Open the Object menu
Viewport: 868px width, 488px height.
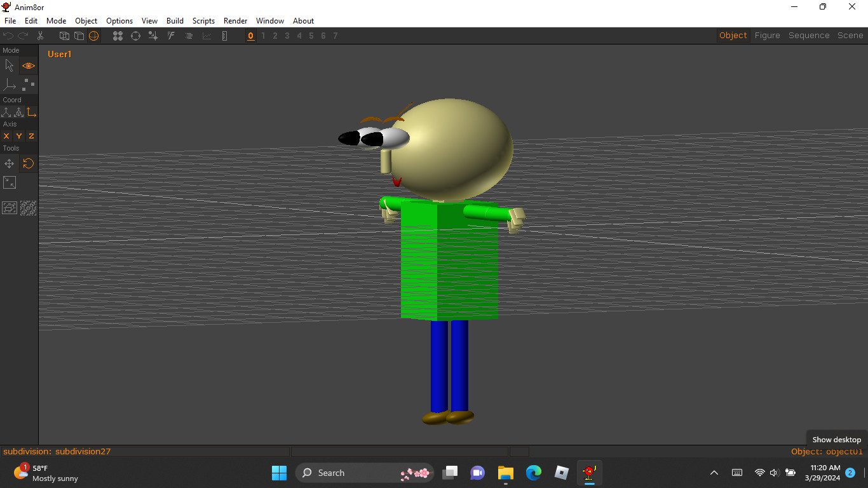click(86, 20)
